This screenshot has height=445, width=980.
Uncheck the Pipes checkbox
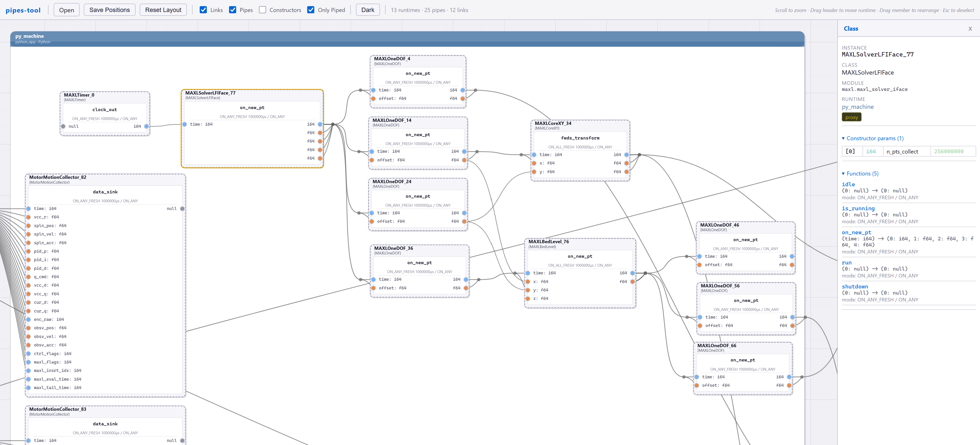click(233, 10)
